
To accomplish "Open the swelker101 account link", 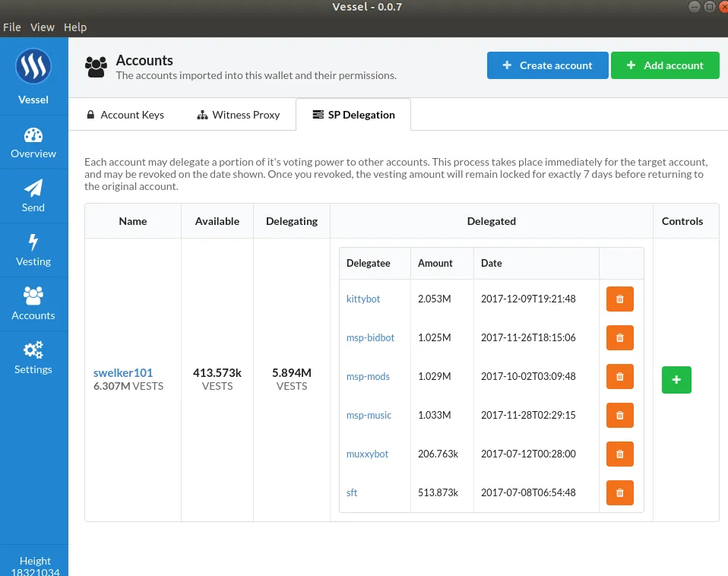I will coord(123,372).
